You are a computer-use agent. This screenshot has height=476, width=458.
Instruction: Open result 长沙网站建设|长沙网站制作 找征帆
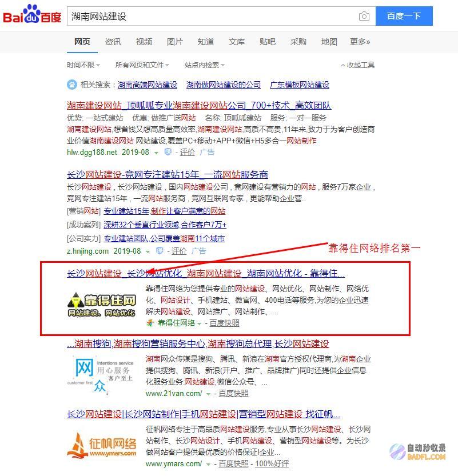point(204,414)
